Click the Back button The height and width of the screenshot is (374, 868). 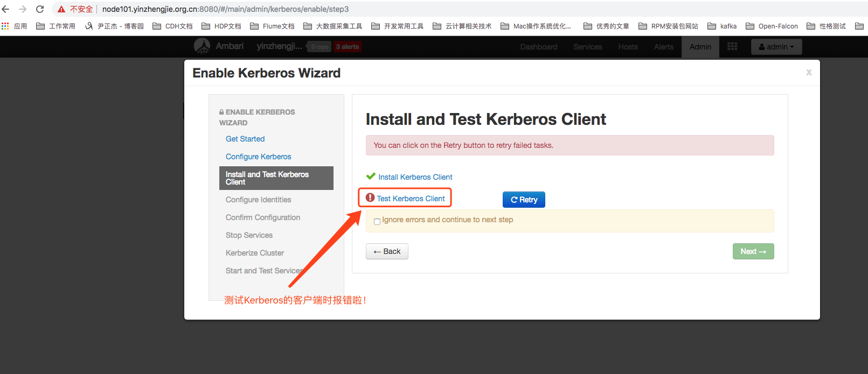[x=387, y=251]
